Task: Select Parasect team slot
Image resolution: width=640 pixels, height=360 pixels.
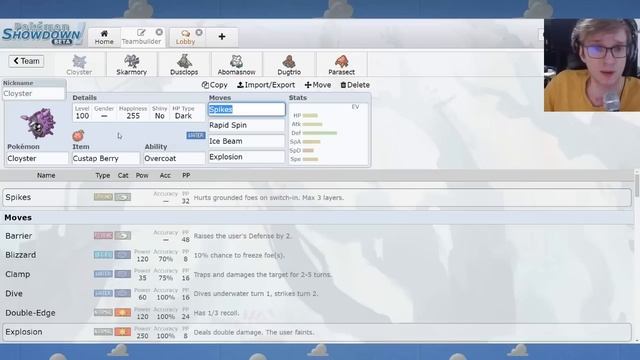Action: tap(341, 64)
